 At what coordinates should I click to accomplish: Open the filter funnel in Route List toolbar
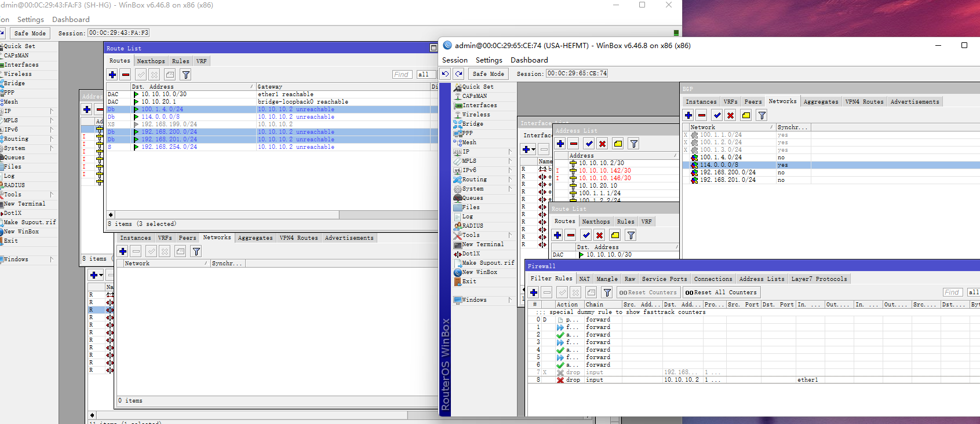[185, 74]
